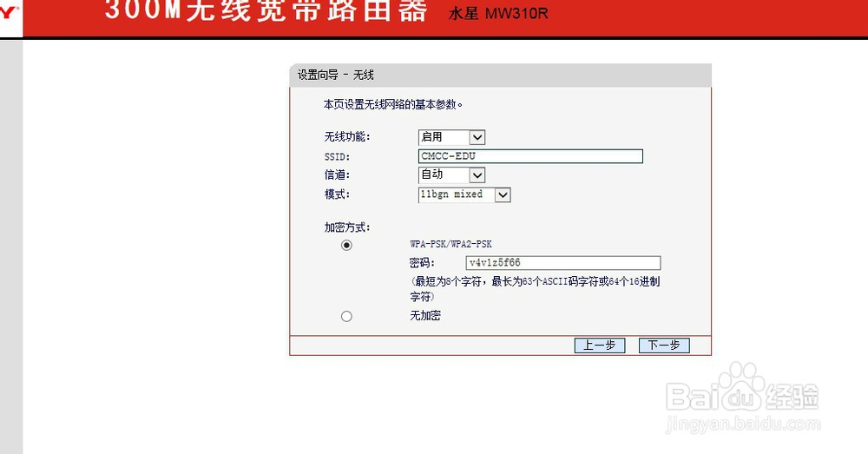Select the WPA-PSK/WPA2-PSK encryption radio button
The width and height of the screenshot is (868, 454).
coord(346,245)
